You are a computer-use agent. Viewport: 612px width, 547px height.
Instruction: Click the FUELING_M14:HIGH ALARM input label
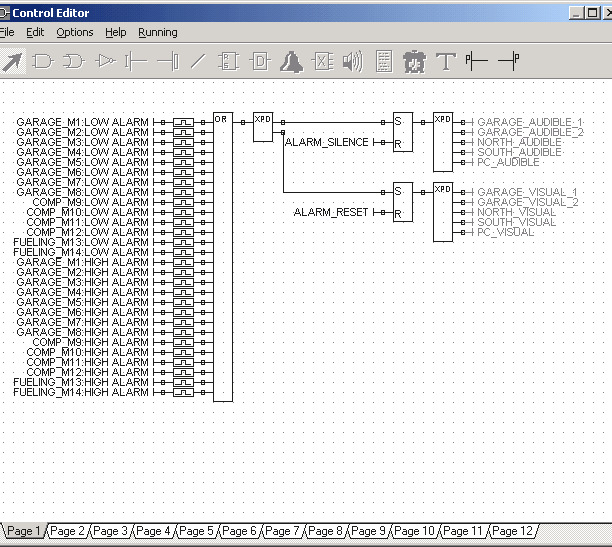pyautogui.click(x=81, y=392)
